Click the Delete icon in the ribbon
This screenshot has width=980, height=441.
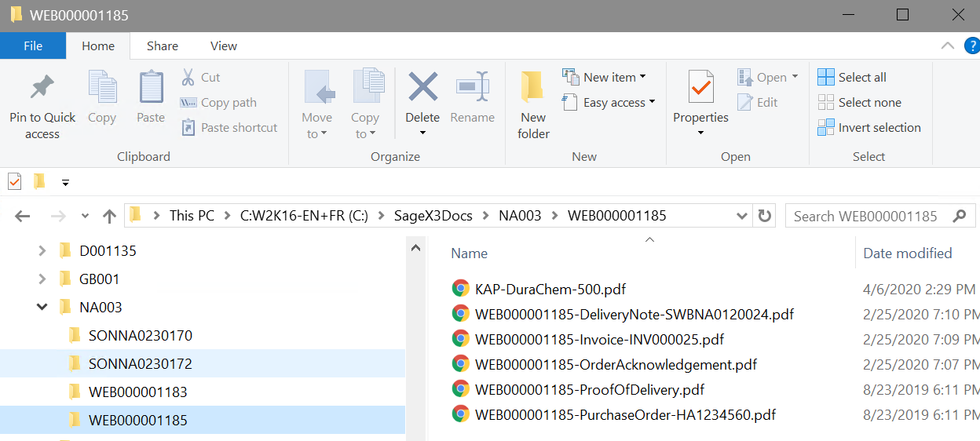pos(422,87)
